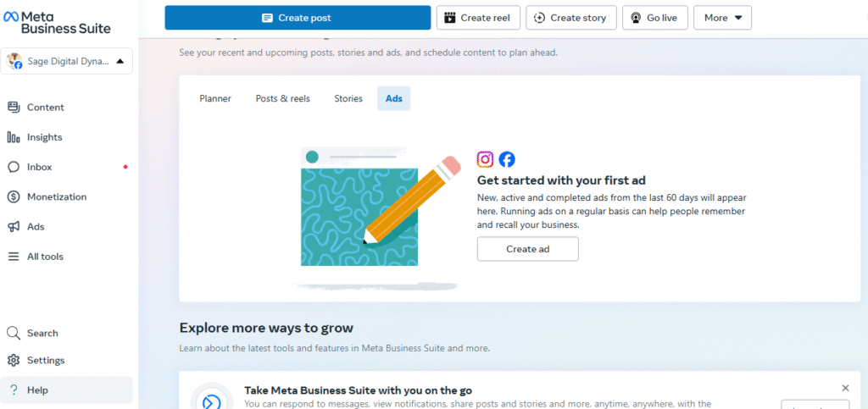868x409 pixels.
Task: Click the Monetization dollar icon
Action: (14, 196)
